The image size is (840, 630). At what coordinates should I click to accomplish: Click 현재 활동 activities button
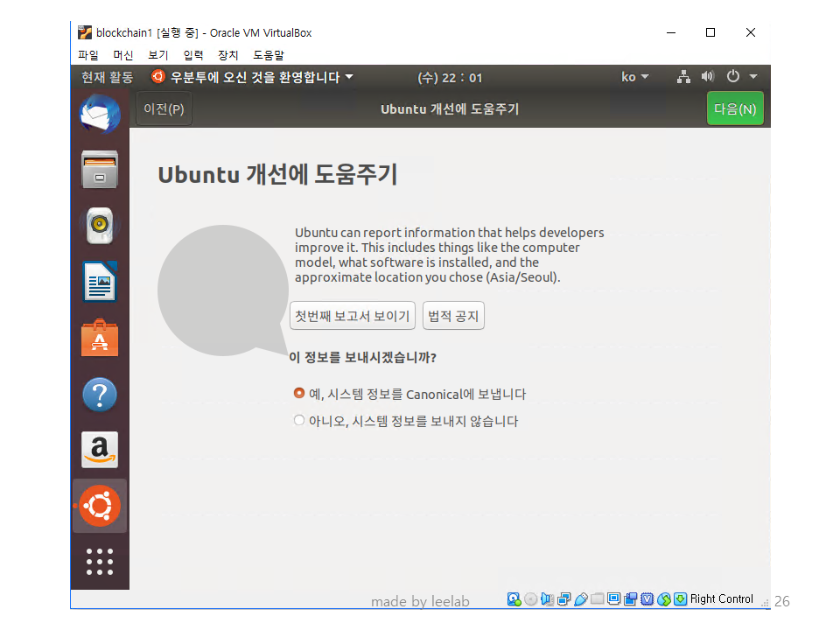[107, 77]
